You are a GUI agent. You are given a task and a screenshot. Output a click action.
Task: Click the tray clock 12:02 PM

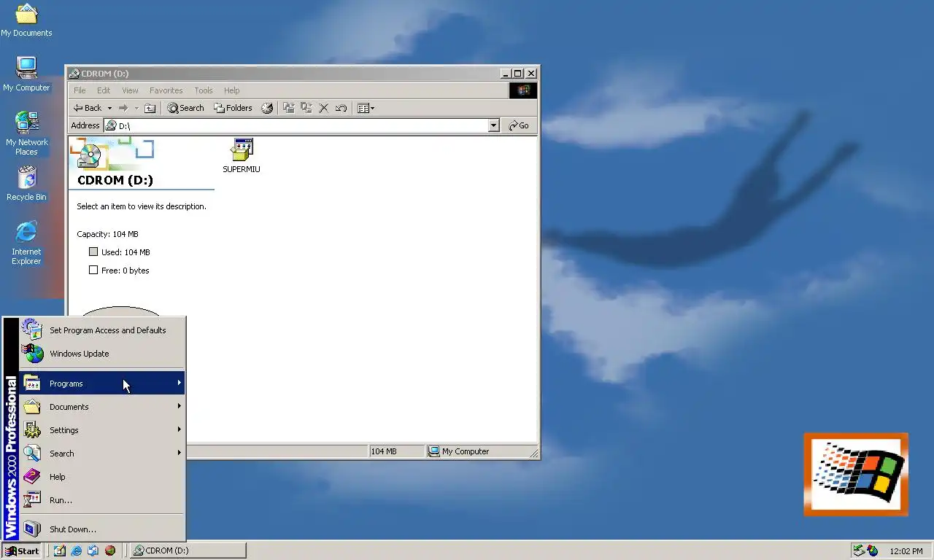906,551
